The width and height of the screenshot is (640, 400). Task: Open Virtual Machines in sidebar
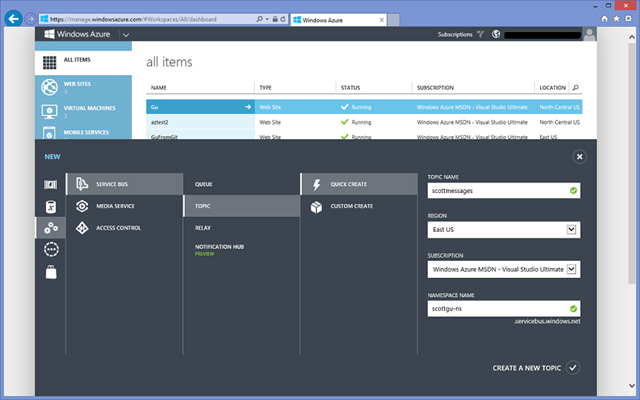coord(83,111)
